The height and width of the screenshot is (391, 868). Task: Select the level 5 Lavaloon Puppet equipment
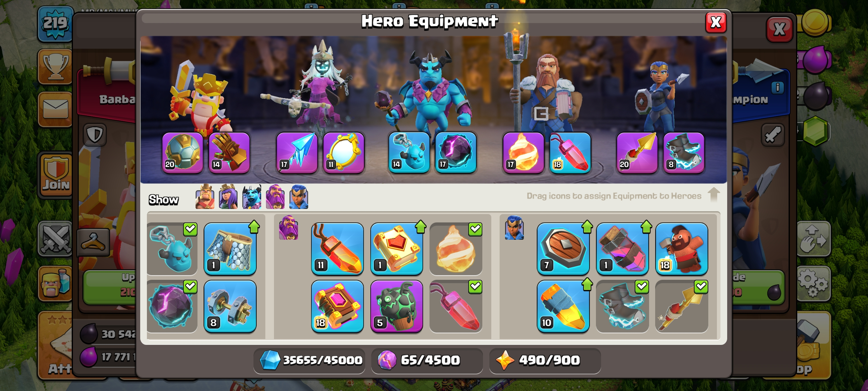pos(396,306)
